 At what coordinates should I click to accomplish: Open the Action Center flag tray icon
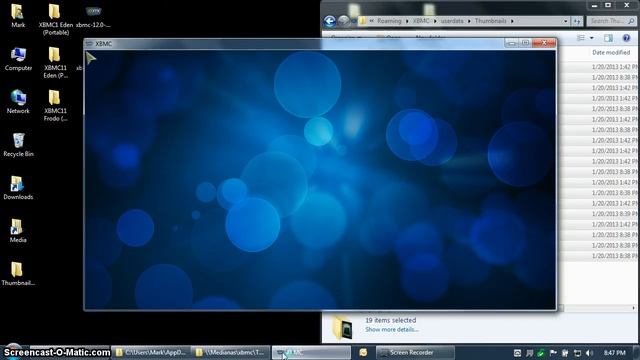pos(553,353)
